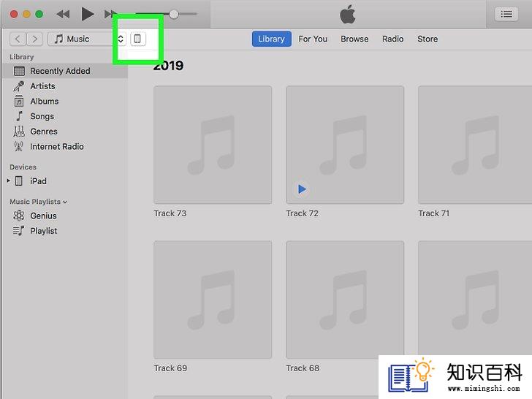Click the Apple logo in the display area
This screenshot has height=399, width=532.
(347, 15)
